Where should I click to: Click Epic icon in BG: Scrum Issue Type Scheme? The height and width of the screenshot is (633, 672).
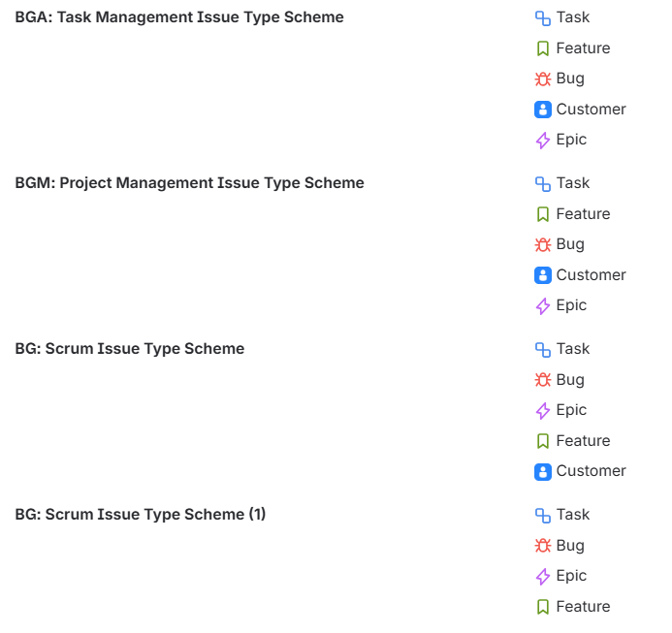pyautogui.click(x=543, y=411)
